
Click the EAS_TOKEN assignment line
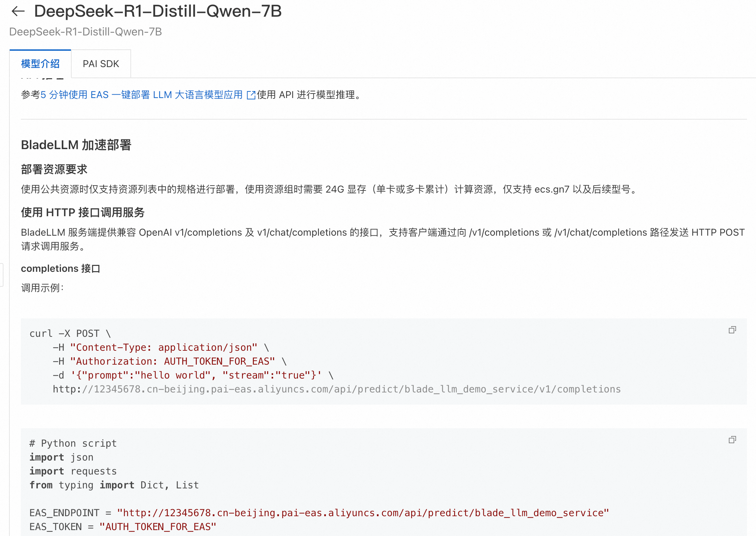point(123,527)
